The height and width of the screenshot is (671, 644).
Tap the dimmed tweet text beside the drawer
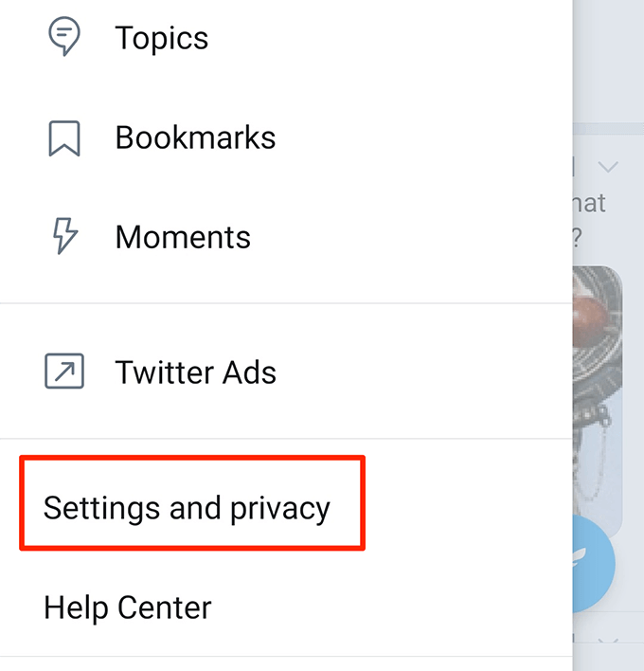(x=590, y=216)
